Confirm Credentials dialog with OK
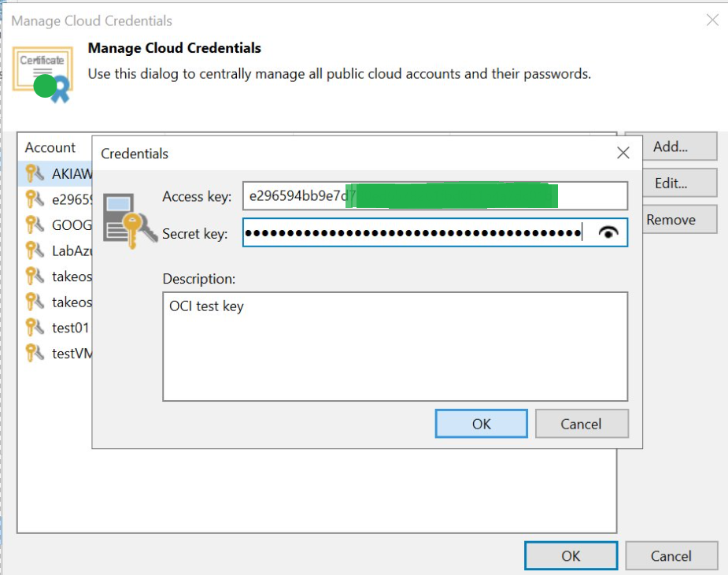 [482, 424]
